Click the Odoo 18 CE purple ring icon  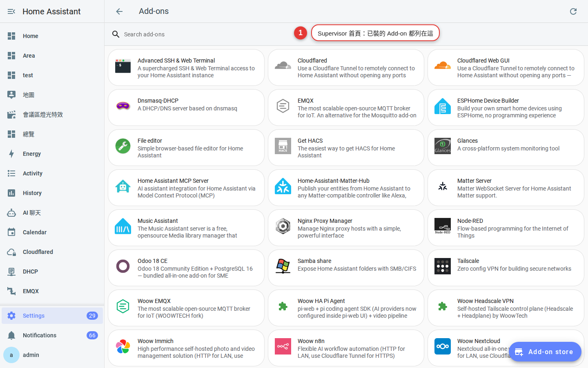pos(123,266)
